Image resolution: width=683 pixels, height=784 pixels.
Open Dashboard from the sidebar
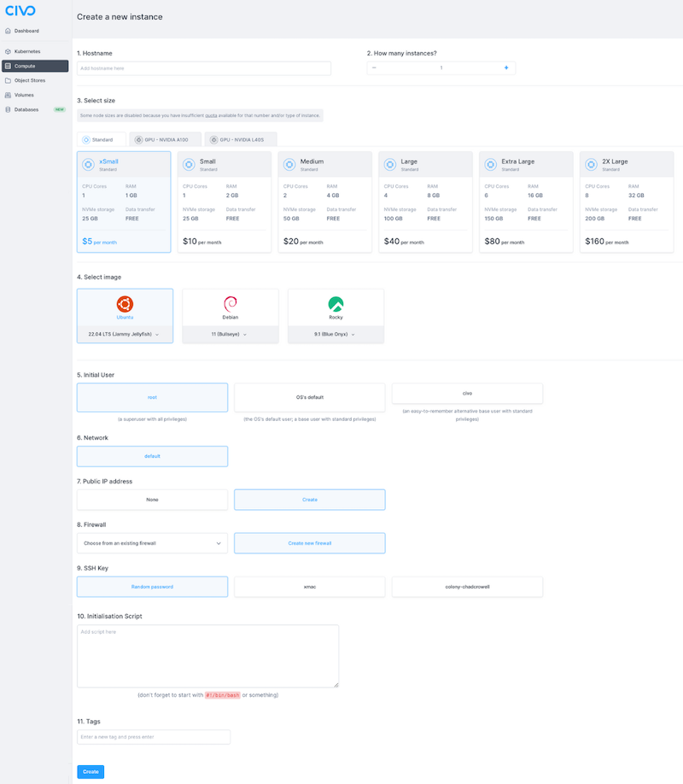click(26, 31)
